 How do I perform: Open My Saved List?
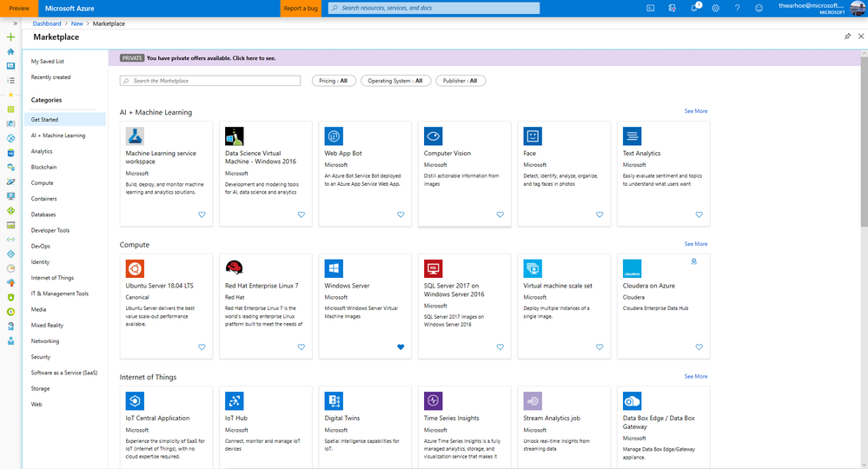(48, 62)
